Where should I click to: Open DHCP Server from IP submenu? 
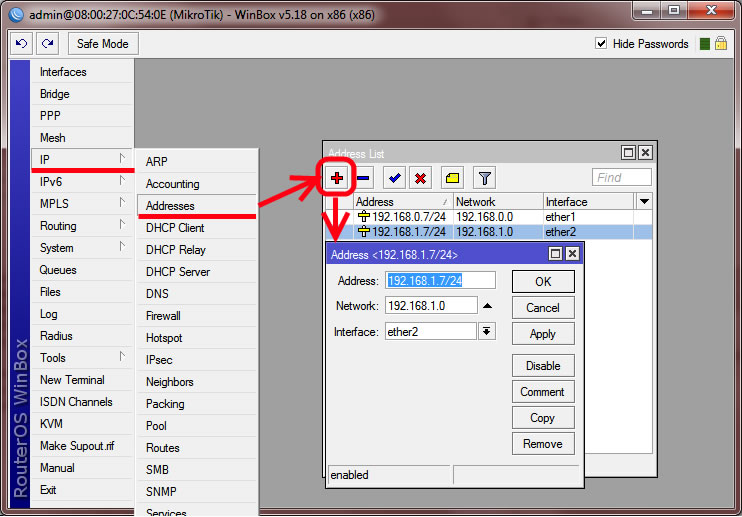pos(197,272)
